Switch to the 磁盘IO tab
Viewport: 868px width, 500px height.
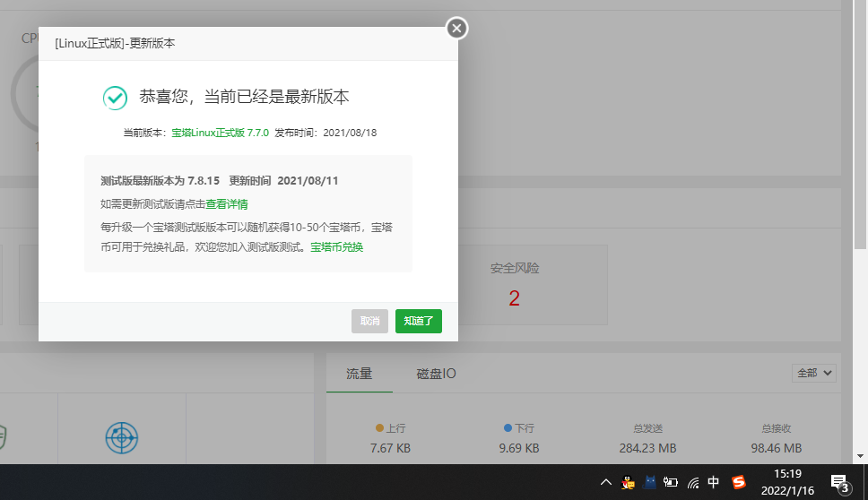pos(436,374)
